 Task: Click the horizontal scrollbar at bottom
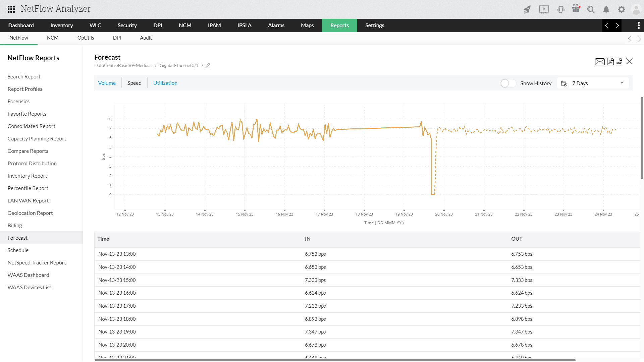click(335, 360)
